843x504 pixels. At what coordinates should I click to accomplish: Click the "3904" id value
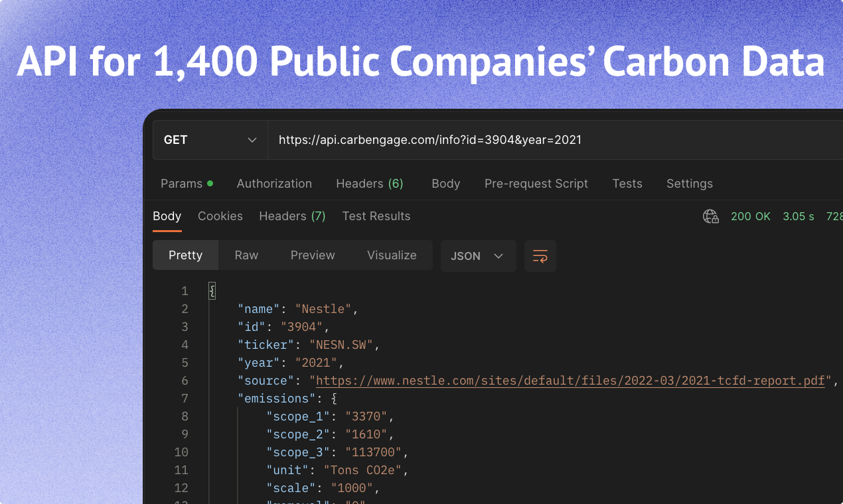pos(302,327)
